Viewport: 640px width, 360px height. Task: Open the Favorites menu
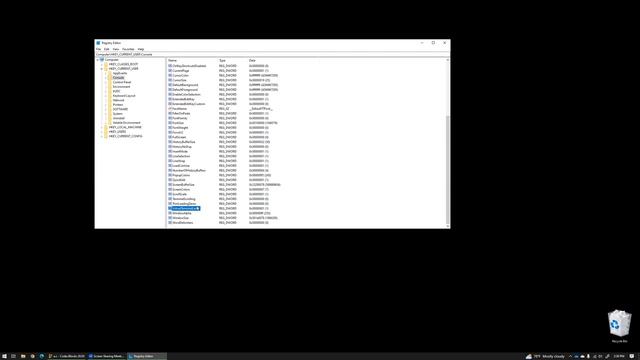click(128, 49)
